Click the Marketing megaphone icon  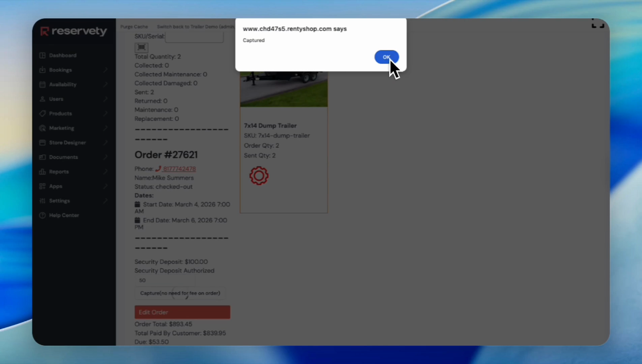click(x=42, y=128)
